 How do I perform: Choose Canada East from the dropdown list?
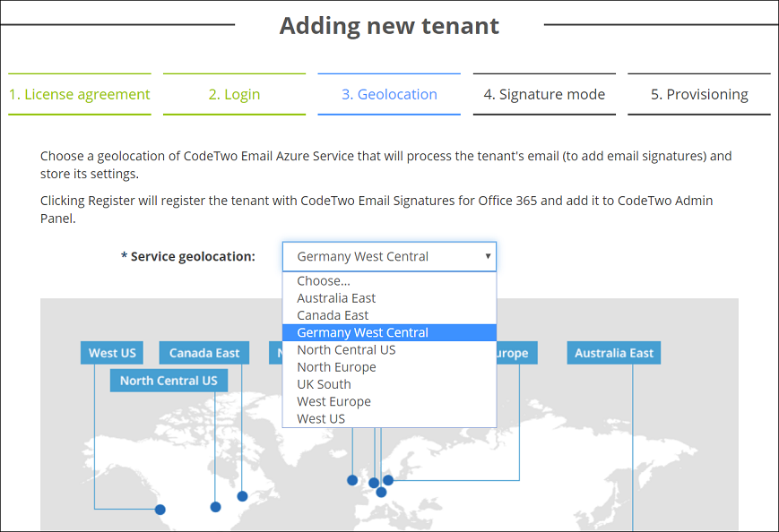389,315
